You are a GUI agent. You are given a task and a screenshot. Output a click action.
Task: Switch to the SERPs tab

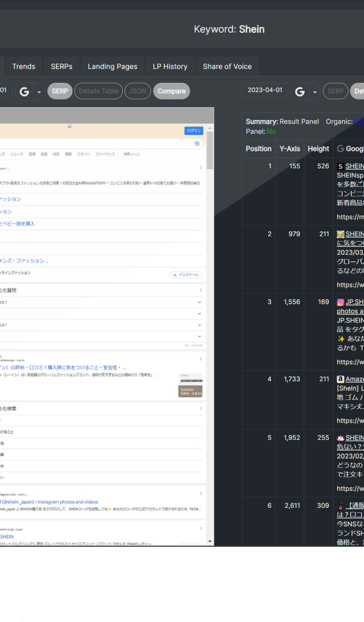point(61,66)
